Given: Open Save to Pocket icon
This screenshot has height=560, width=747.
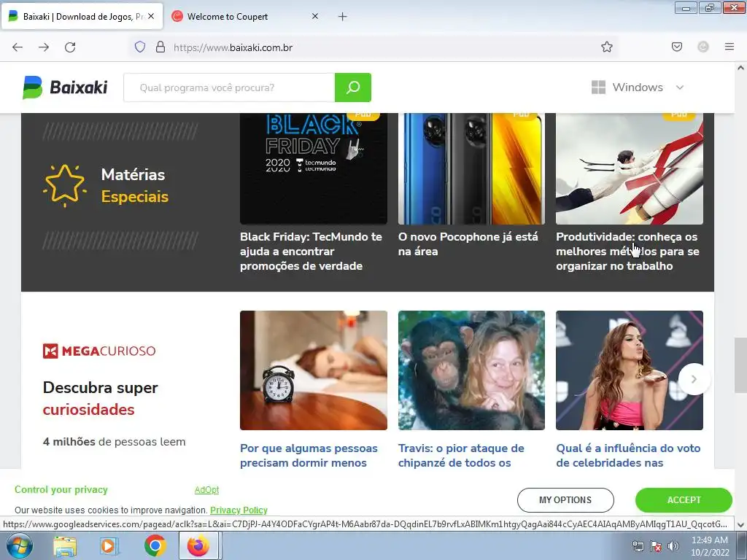Looking at the screenshot, I should click(677, 47).
